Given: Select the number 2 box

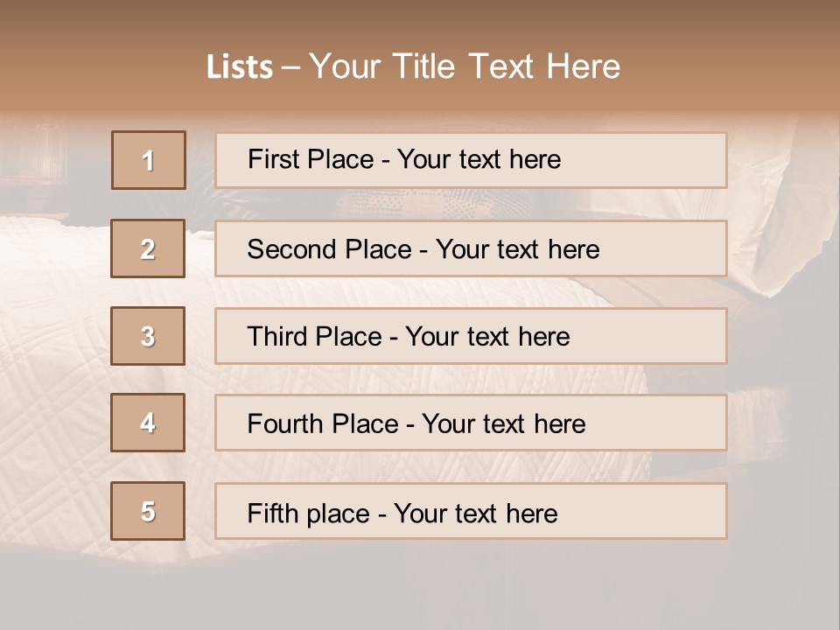Looking at the screenshot, I should 148,248.
